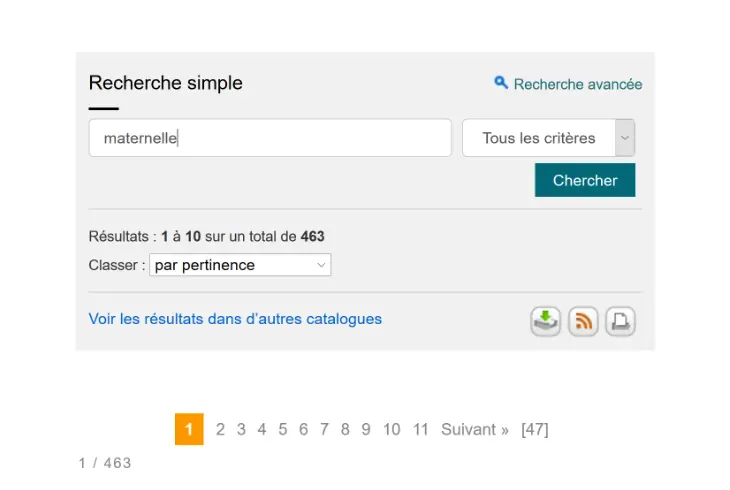Open Voir les résultats dans d'autres catalogues

click(235, 319)
